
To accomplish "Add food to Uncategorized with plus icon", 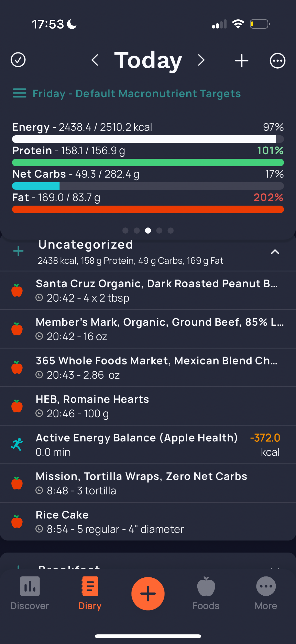I will [18, 251].
